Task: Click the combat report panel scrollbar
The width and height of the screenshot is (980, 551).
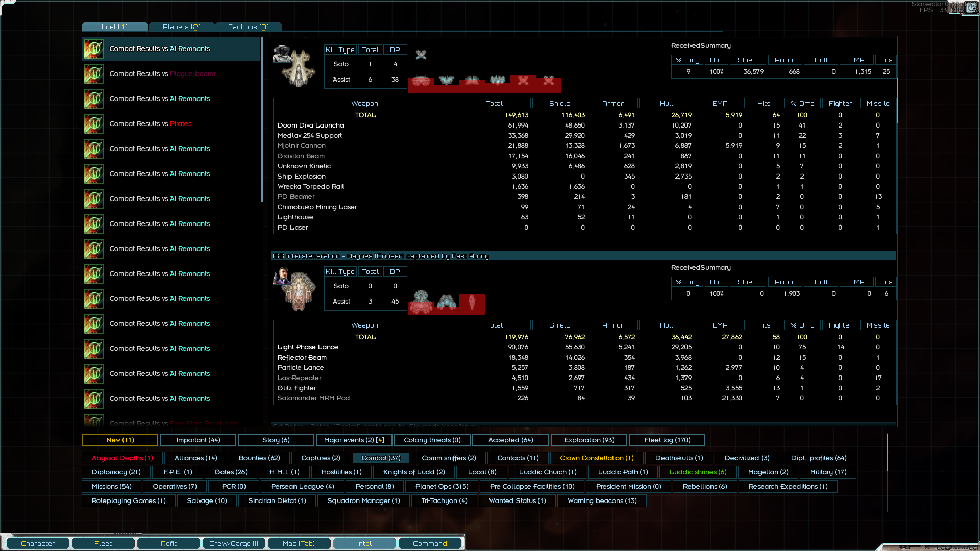Action: tap(897, 101)
